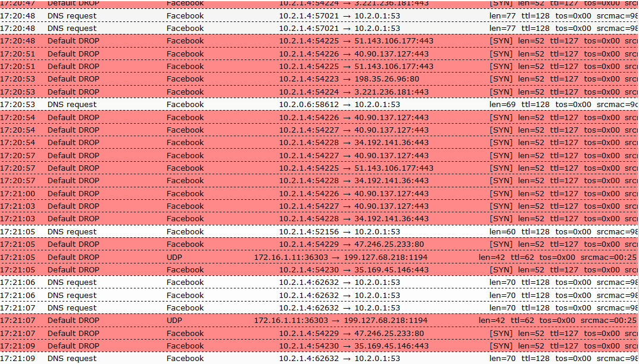Select the 17:20:57 entry for 34.192.141.36:443
The width and height of the screenshot is (639, 364).
[319, 181]
